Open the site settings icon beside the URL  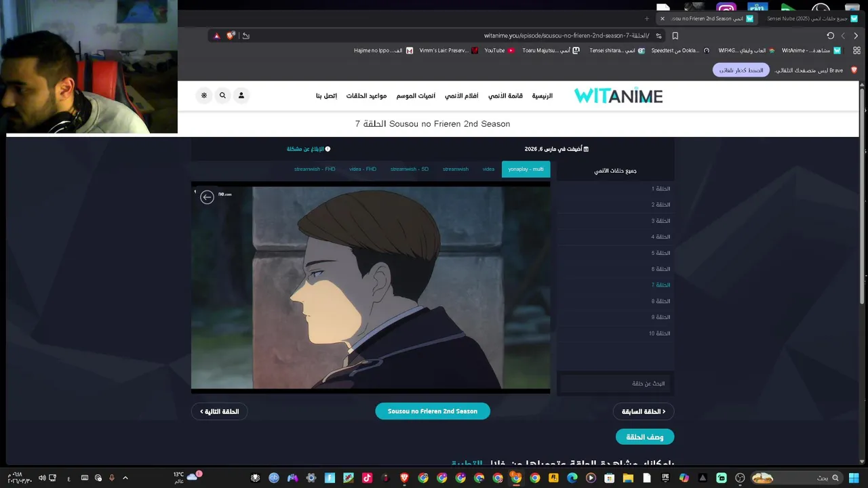[x=658, y=36]
